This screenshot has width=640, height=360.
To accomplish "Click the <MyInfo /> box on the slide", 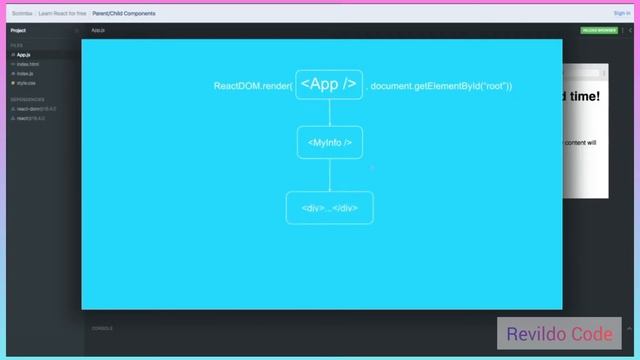I will click(x=330, y=142).
